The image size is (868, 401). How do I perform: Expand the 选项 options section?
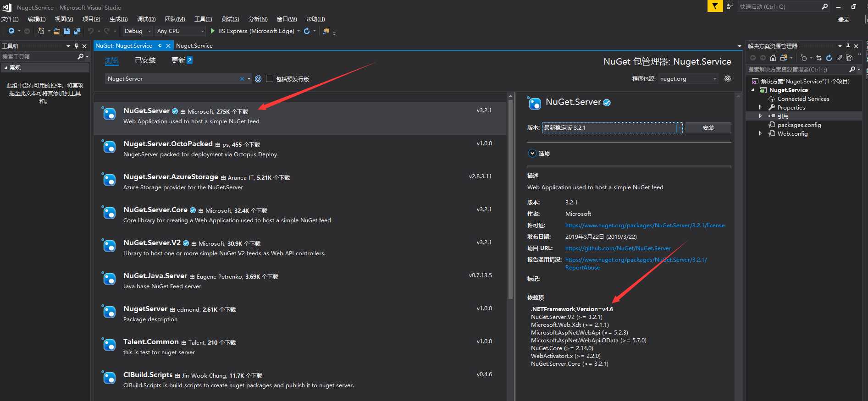point(532,153)
